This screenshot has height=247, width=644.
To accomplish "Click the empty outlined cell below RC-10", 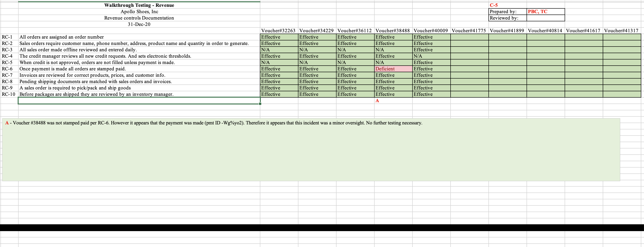I will (x=139, y=101).
